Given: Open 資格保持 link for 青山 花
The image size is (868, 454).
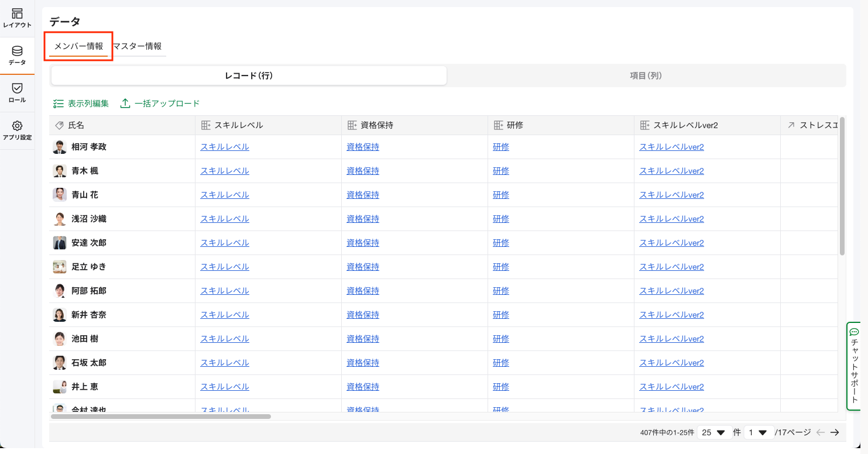Looking at the screenshot, I should [x=363, y=195].
